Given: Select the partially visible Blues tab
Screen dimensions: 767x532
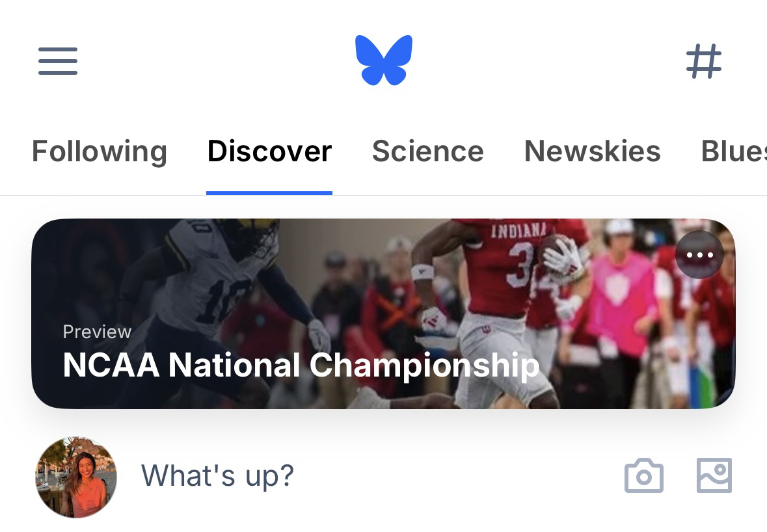Looking at the screenshot, I should pos(733,152).
